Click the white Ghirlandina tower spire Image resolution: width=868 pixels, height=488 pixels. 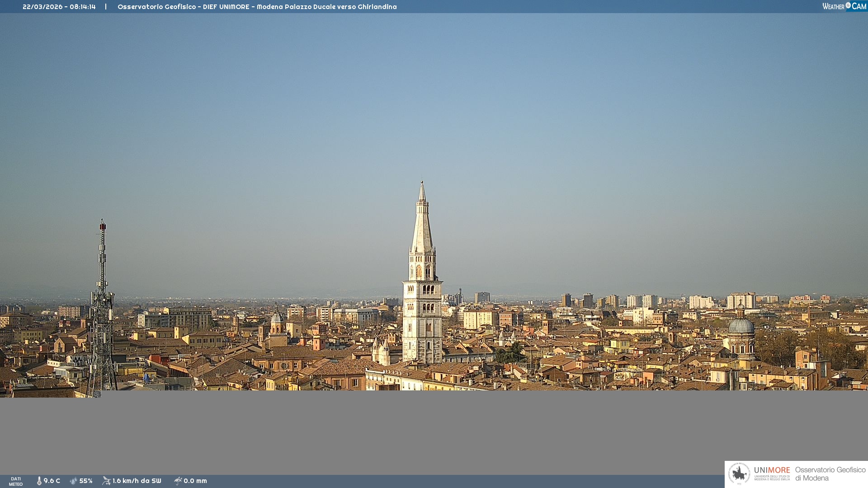(422, 226)
